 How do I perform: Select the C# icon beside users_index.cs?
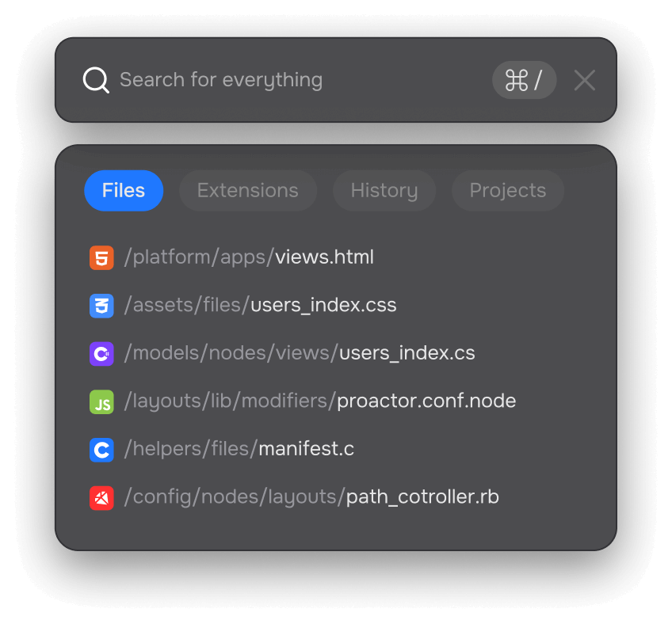(101, 354)
